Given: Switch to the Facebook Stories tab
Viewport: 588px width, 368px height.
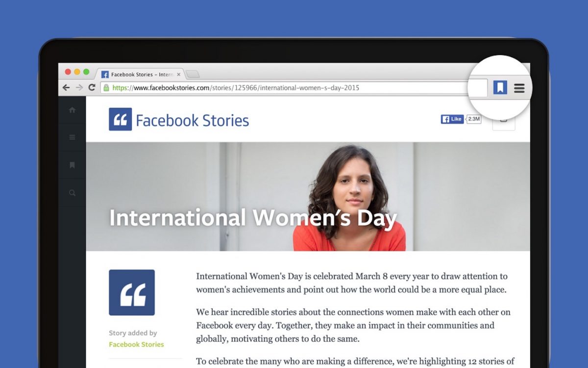Looking at the screenshot, I should [142, 75].
